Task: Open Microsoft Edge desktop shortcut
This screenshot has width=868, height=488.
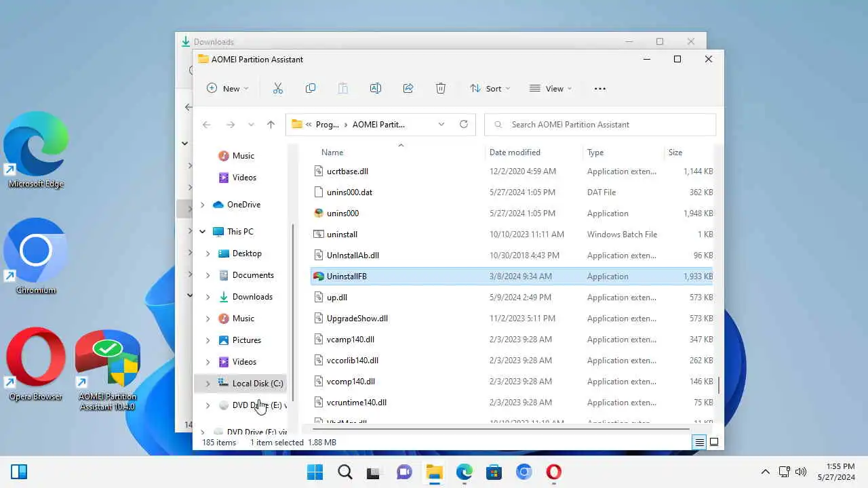Action: pyautogui.click(x=36, y=150)
